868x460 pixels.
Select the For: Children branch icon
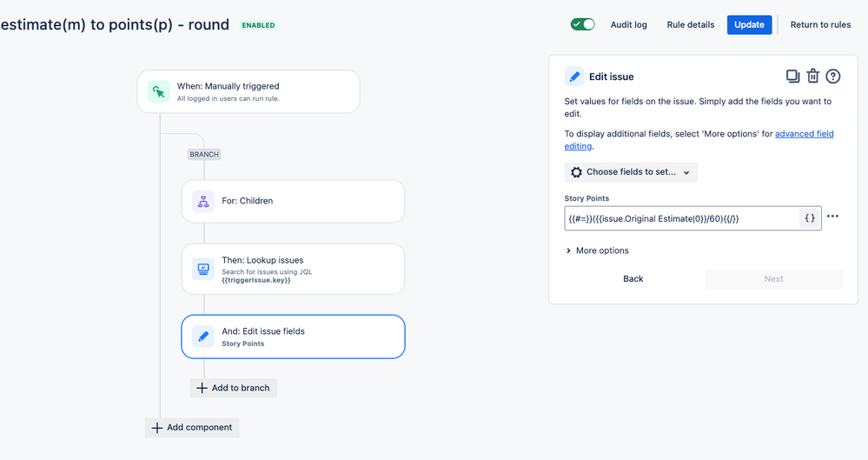[x=203, y=201]
